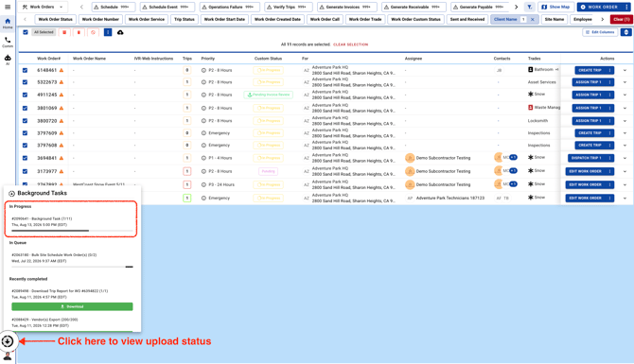Click the Show Map button
The image size is (634, 364).
pos(555,7)
